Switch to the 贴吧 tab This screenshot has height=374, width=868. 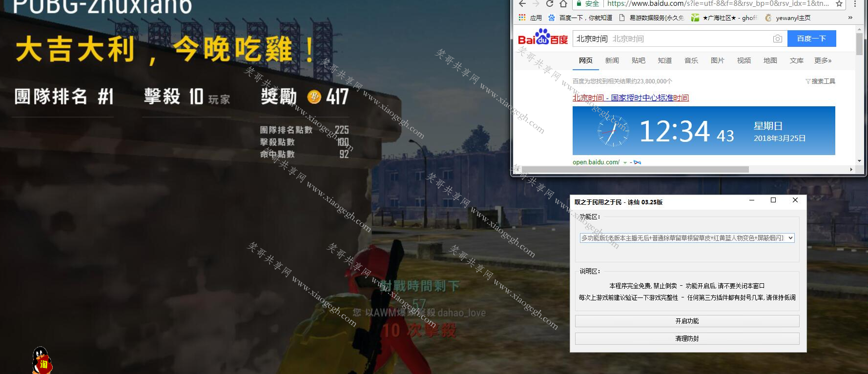[639, 60]
